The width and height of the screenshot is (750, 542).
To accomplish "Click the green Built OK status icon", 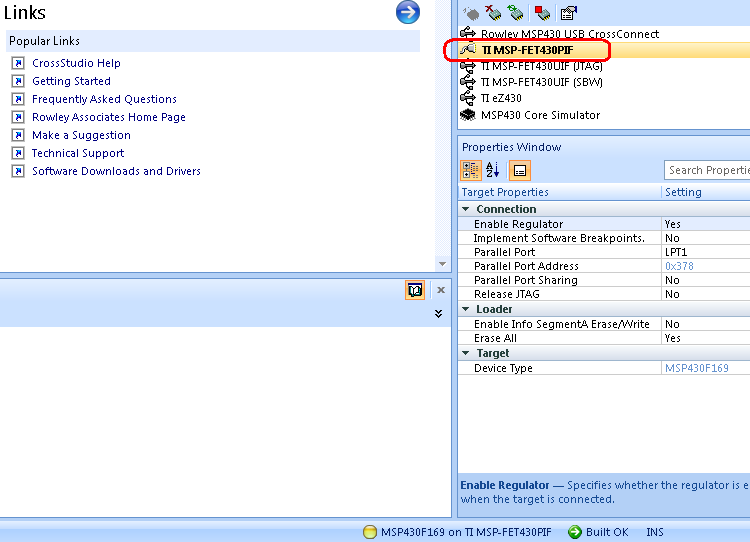I will 574,532.
